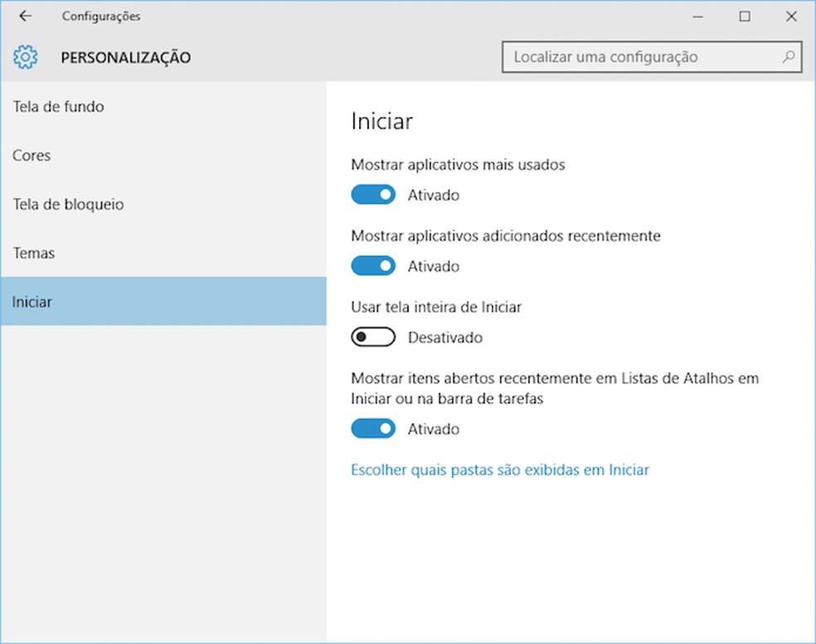Open Escolher quais pastas são exibidas em Iniciar

[498, 470]
